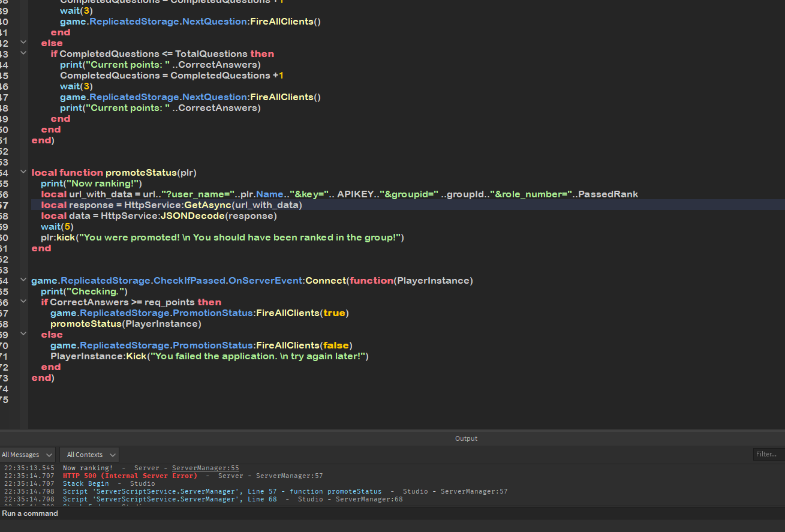Open the ServerManager:68 output source link
This screenshot has width=785, height=532.
369,499
